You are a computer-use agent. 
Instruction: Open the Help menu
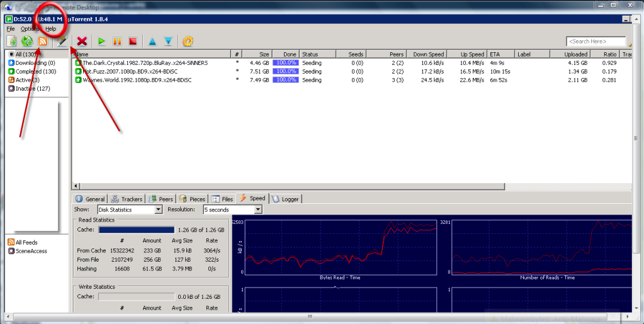click(51, 29)
